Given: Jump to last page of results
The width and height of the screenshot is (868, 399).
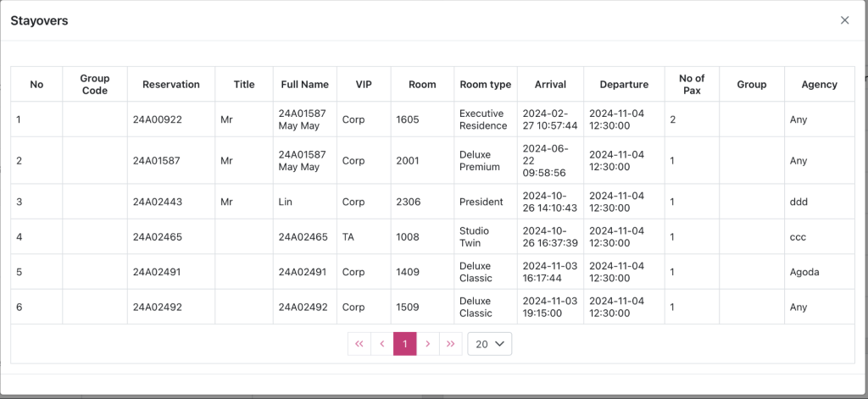Looking at the screenshot, I should click(x=451, y=344).
